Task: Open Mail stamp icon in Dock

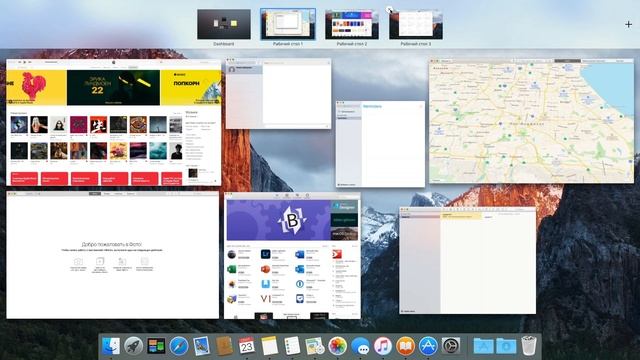Action: tap(201, 346)
